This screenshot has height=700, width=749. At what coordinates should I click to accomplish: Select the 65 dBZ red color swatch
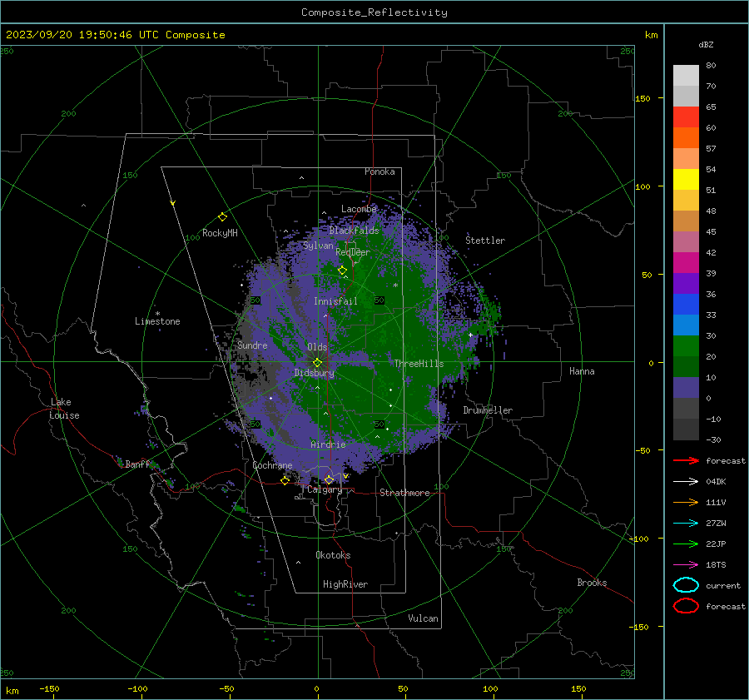686,117
